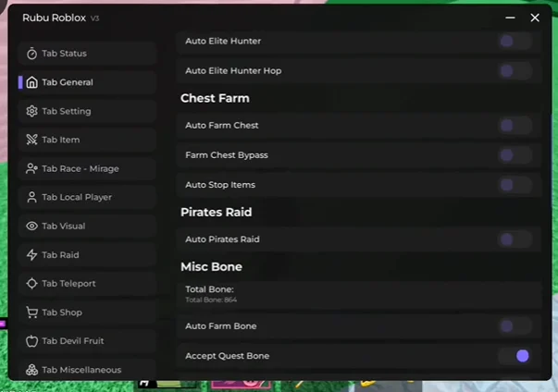The width and height of the screenshot is (558, 392).
Task: Click the user icon beside Tab Local Player
Action: tap(31, 197)
